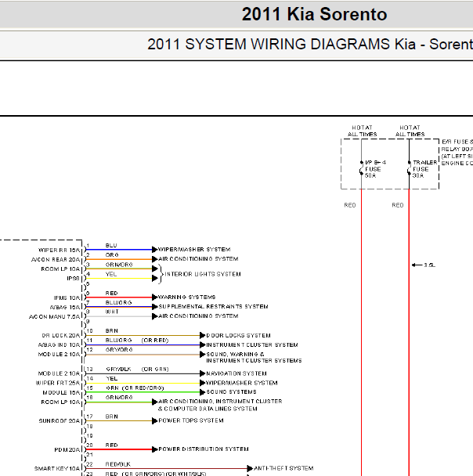Click 'WIPER/WASHER SYSTEM' on the blue pin 1 wire

point(194,249)
